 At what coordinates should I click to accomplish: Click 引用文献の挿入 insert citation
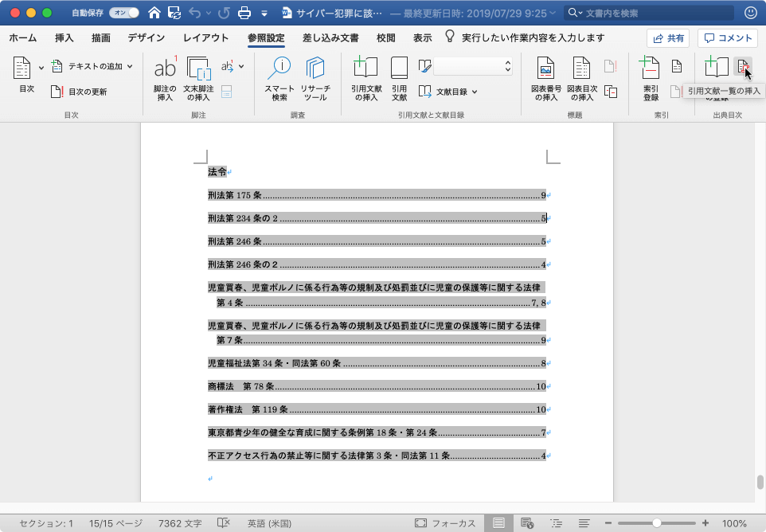(366, 79)
